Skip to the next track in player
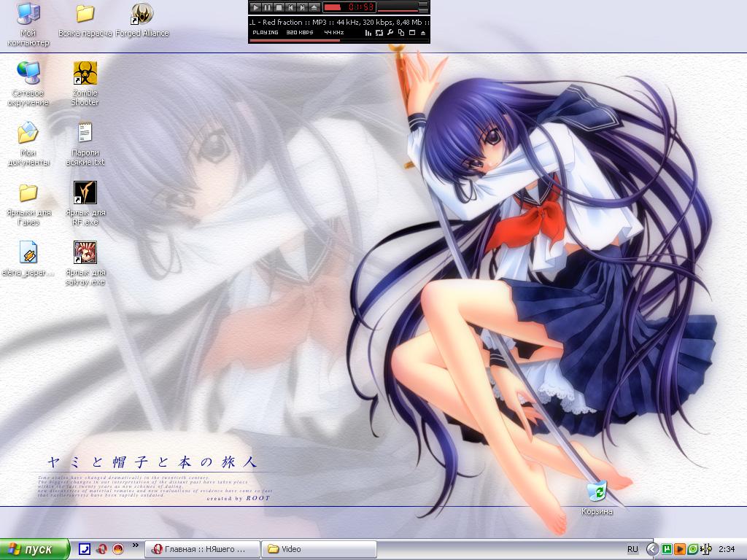Viewport: 747px width, 560px height. pos(302,7)
